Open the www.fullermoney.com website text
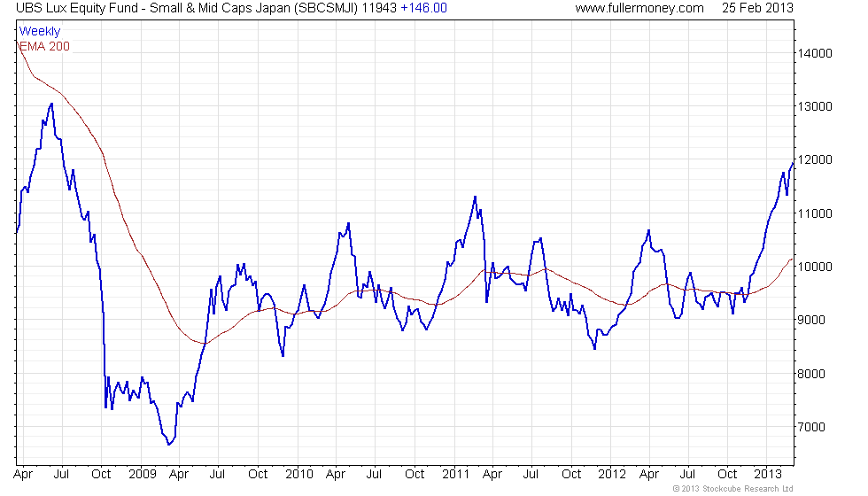 point(639,8)
